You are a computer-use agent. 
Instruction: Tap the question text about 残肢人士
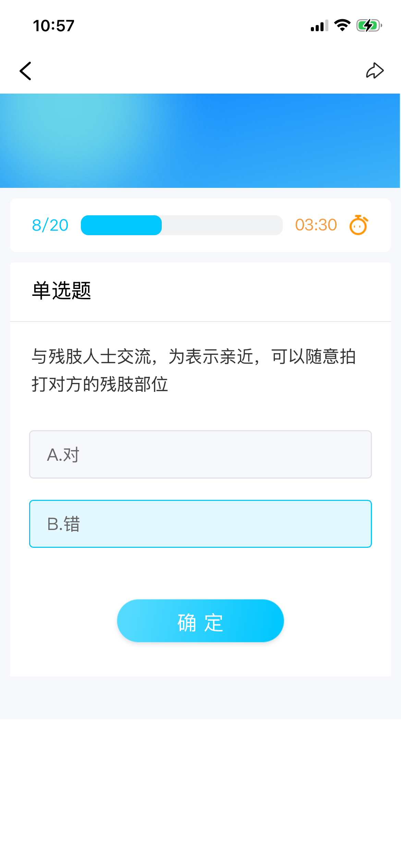(194, 357)
